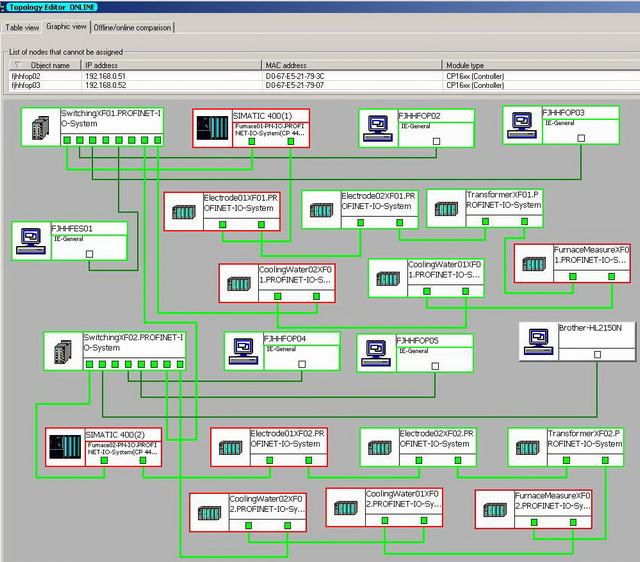The width and height of the screenshot is (640, 562).
Task: Click the first port of SwitchingXF02
Action: pos(89,364)
